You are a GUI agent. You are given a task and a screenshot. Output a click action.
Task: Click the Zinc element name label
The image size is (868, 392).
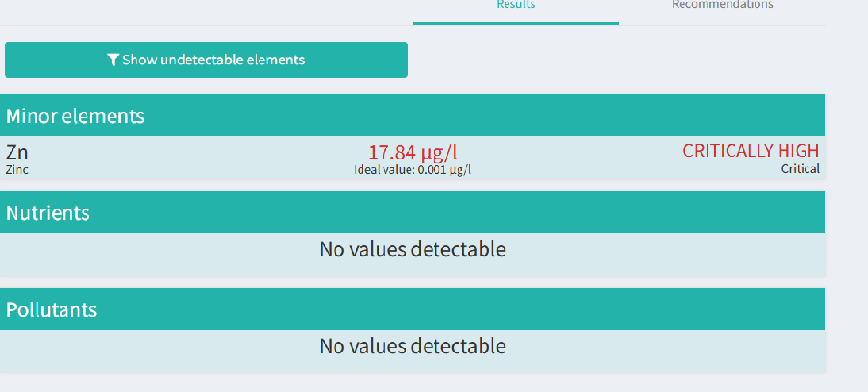pyautogui.click(x=17, y=170)
